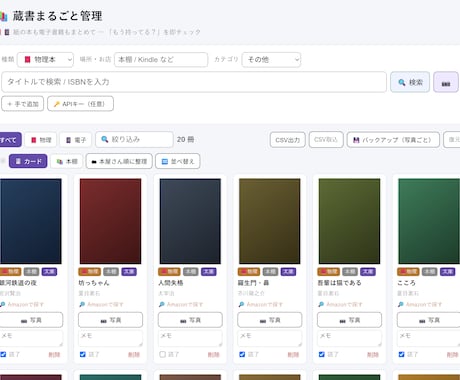Click 写真 button on 吾輩は猫である card

pos(349,320)
